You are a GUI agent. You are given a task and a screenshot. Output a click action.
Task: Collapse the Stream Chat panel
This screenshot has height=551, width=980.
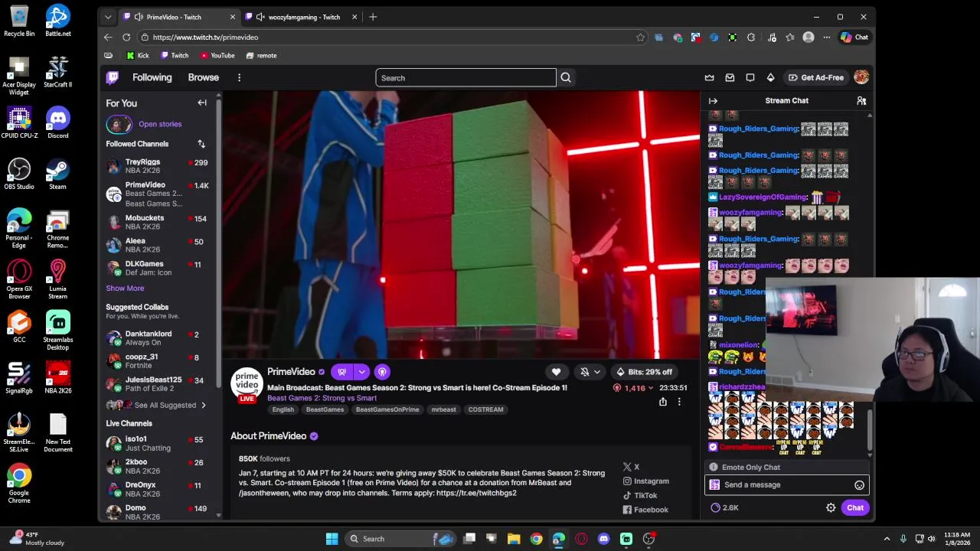[713, 100]
